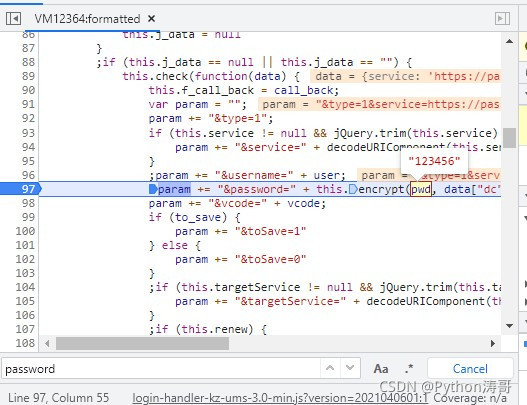Click line number 104 in gutter

(x=26, y=287)
